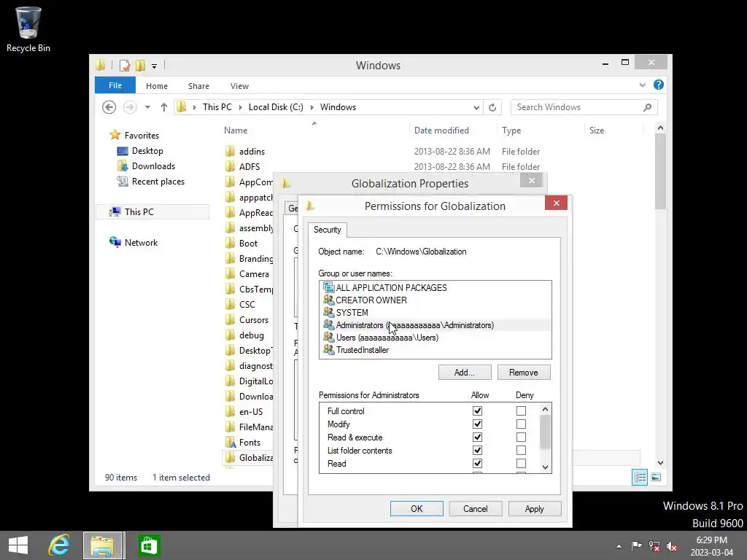
Task: Select the en-US folder
Action: tap(251, 412)
